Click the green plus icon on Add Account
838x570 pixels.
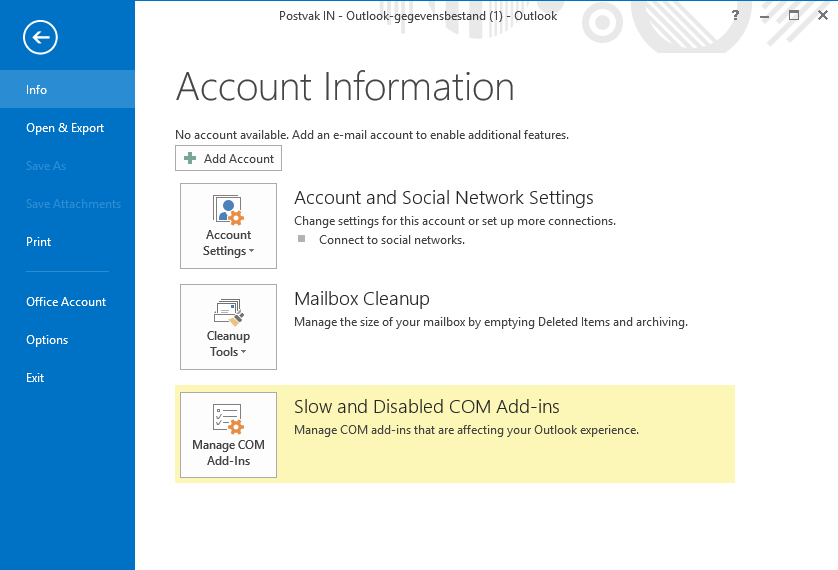pyautogui.click(x=190, y=158)
